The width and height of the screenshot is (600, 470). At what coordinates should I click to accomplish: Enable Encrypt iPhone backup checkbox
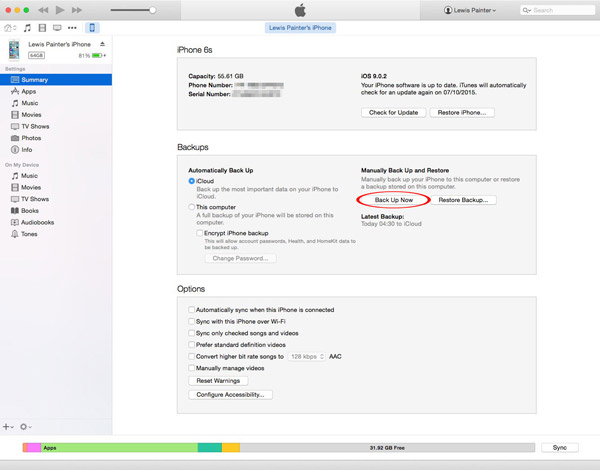click(201, 231)
